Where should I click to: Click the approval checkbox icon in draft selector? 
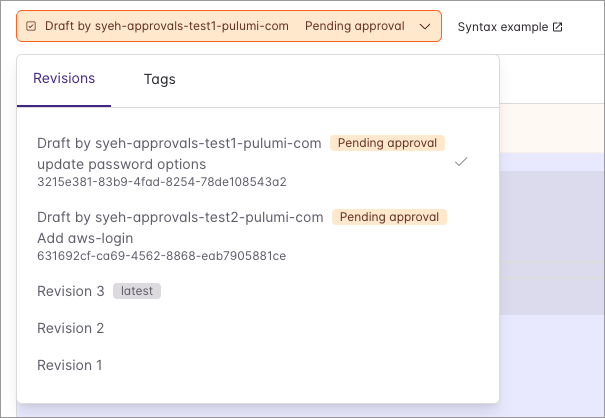click(x=31, y=26)
